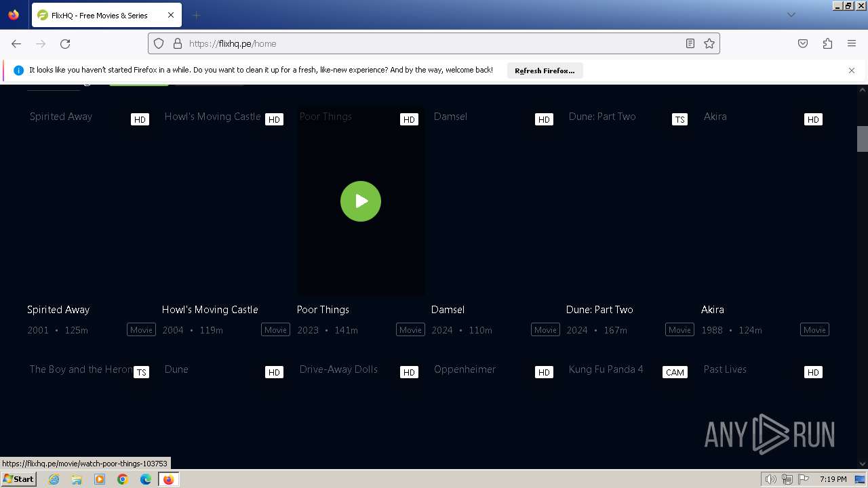Open a new browser tab

(196, 15)
